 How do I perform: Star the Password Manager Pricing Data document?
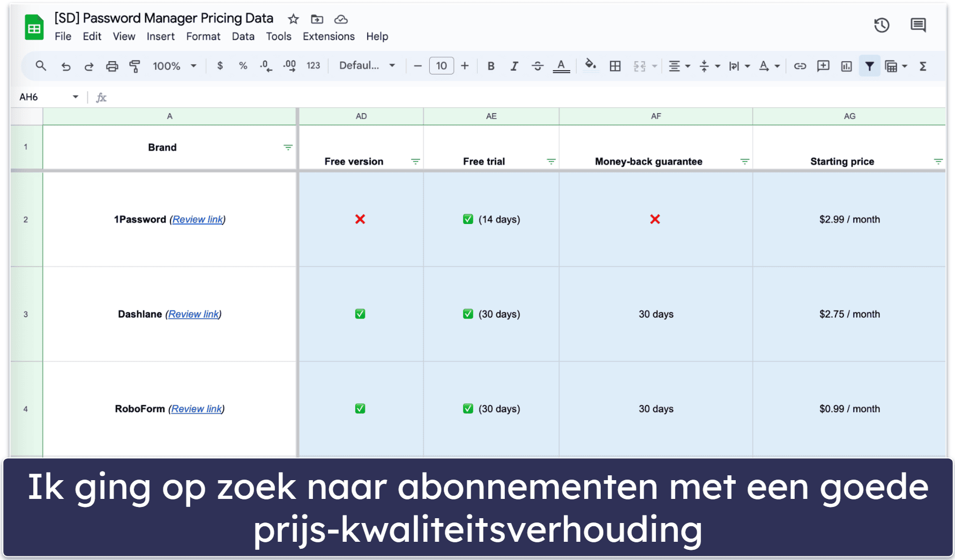(293, 19)
